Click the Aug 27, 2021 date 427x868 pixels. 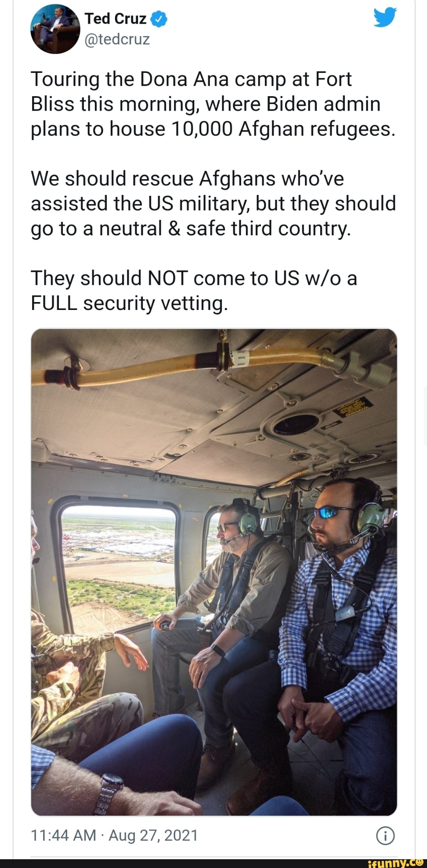(153, 835)
